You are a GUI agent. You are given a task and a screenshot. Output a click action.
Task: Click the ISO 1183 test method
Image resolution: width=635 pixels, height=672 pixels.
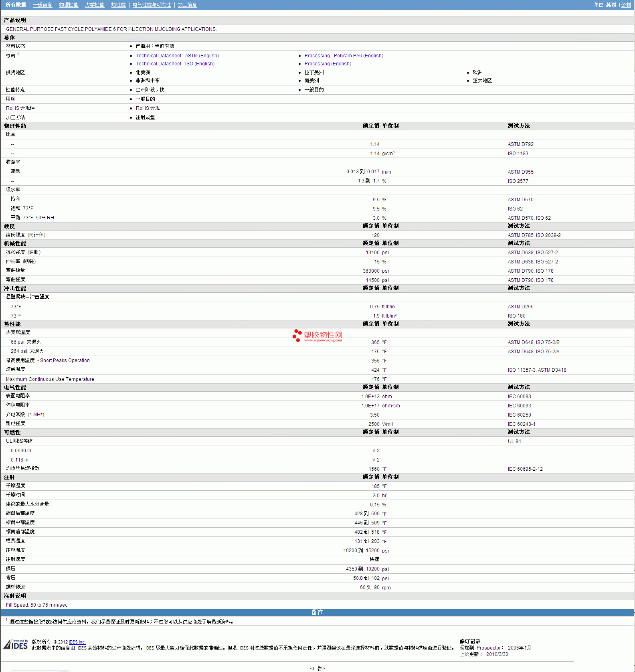pyautogui.click(x=518, y=154)
